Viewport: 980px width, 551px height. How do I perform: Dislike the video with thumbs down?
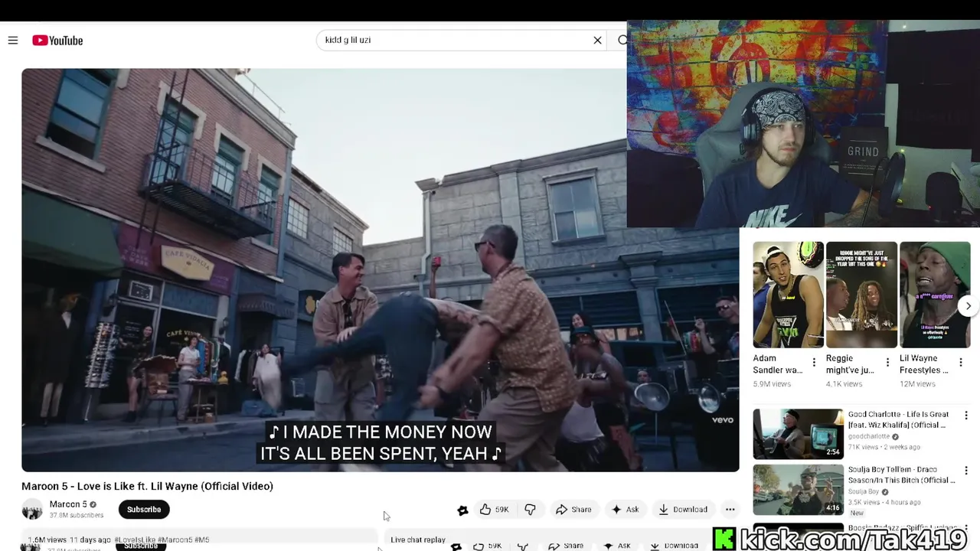[x=530, y=510]
